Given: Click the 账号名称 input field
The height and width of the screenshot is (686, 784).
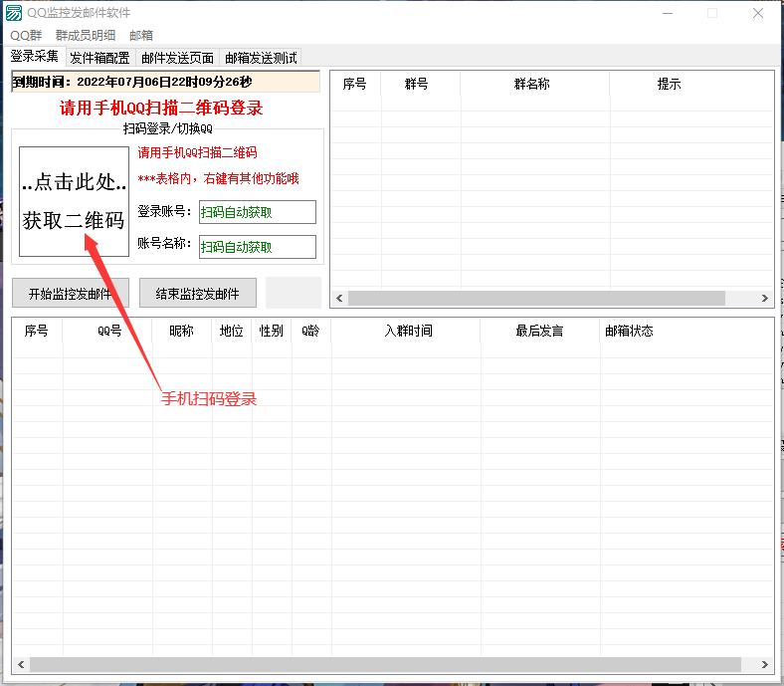Looking at the screenshot, I should click(258, 247).
